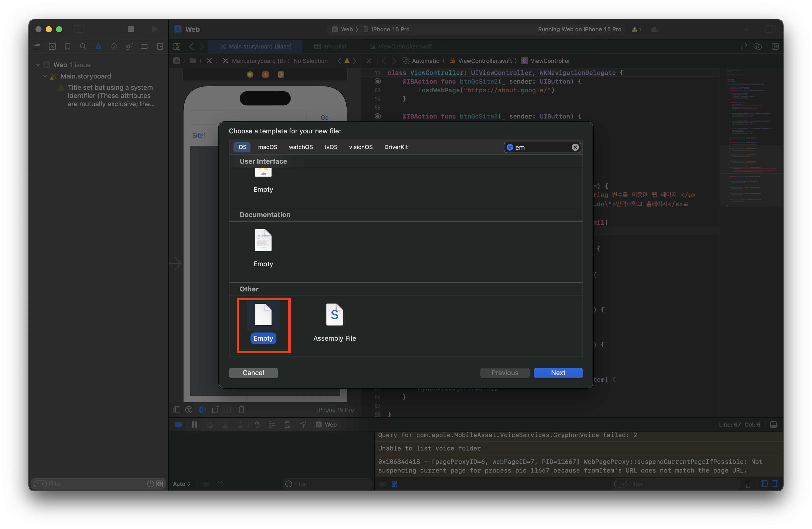Screen dimensions: 812x529
Task: Choose the iPhone 15 Pro run destination
Action: point(386,29)
